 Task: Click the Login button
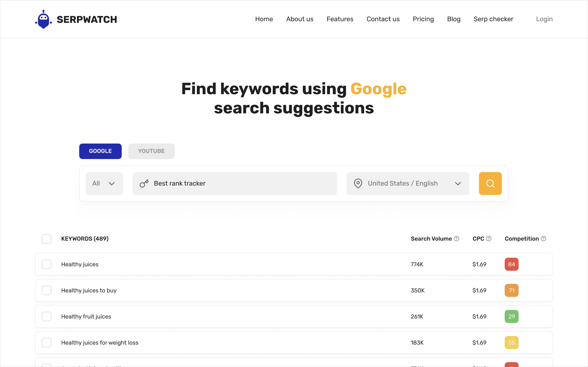[544, 19]
